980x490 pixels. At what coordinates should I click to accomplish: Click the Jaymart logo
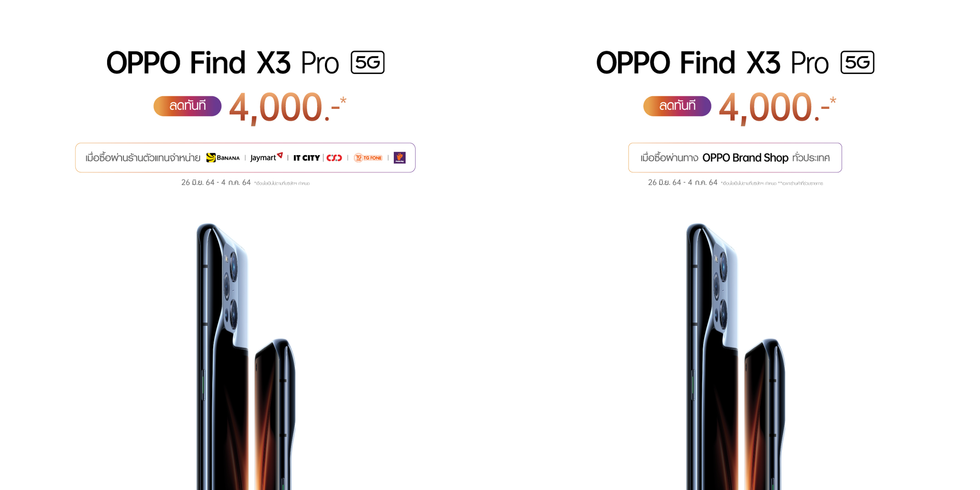point(267,157)
